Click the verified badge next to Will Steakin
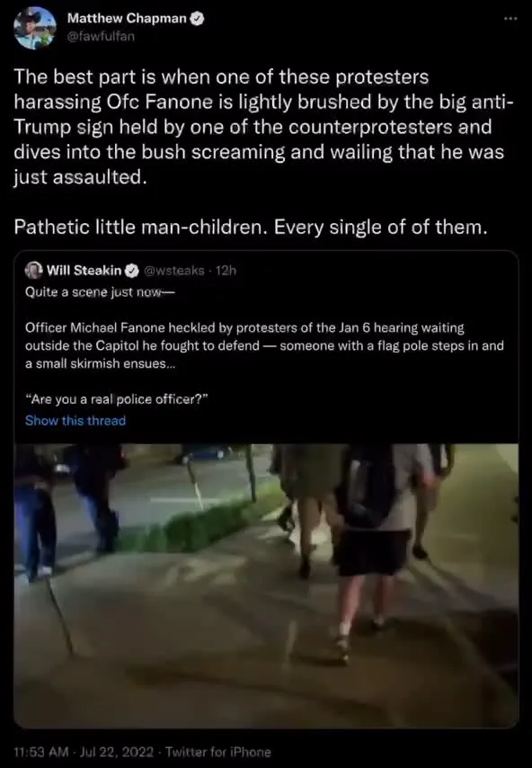This screenshot has height=768, width=532. (133, 271)
